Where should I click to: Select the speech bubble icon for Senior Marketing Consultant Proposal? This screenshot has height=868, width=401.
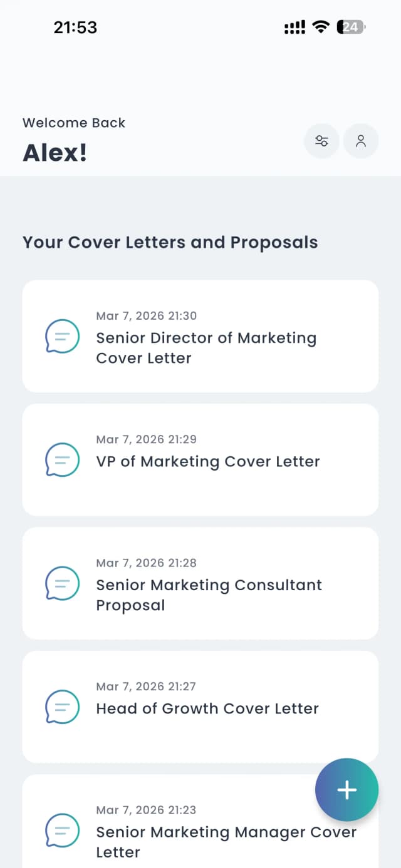pos(61,583)
